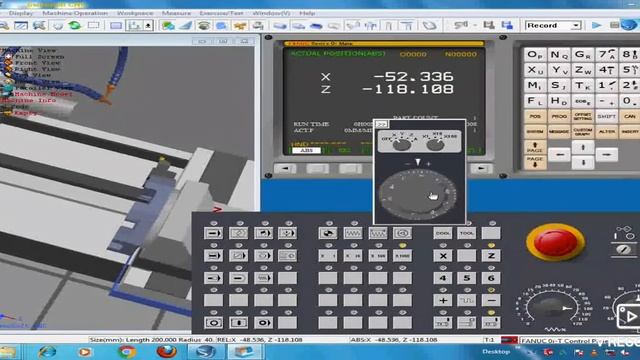This screenshot has height=360, width=640.
Task: Click the left cursor arrow key
Action: 559,155
